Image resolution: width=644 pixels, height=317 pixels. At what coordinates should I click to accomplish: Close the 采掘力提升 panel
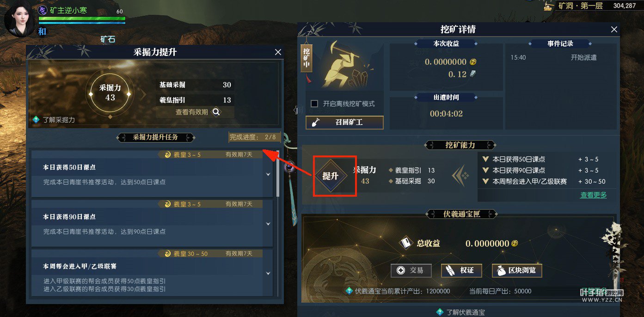click(278, 52)
